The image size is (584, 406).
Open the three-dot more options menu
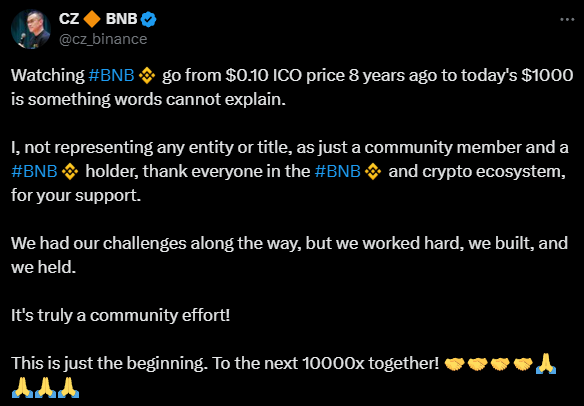pos(567,19)
